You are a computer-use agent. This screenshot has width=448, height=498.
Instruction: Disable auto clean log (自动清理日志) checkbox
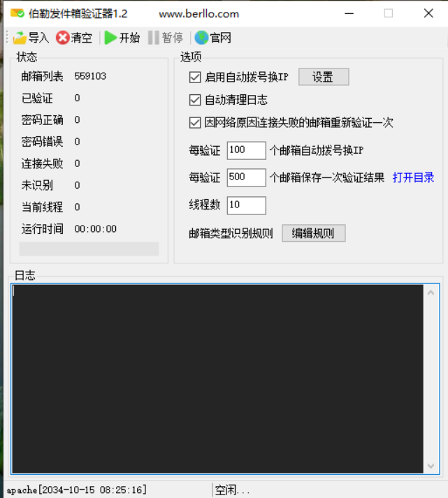coord(195,100)
